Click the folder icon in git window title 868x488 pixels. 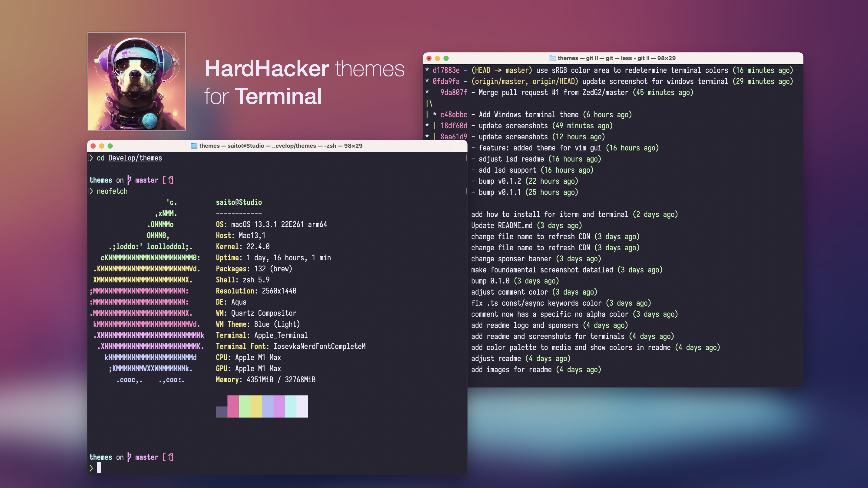click(552, 58)
